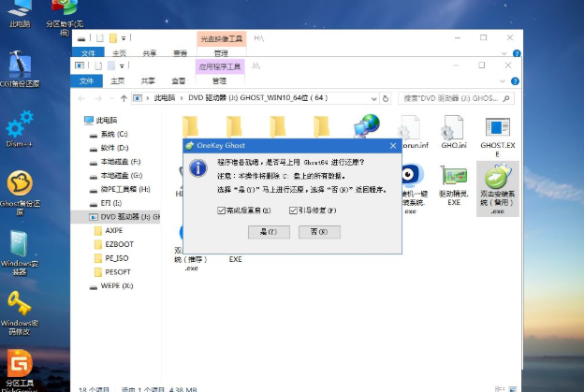This screenshot has height=392, width=584.
Task: Click the refresh button in address bar
Action: coord(386,98)
